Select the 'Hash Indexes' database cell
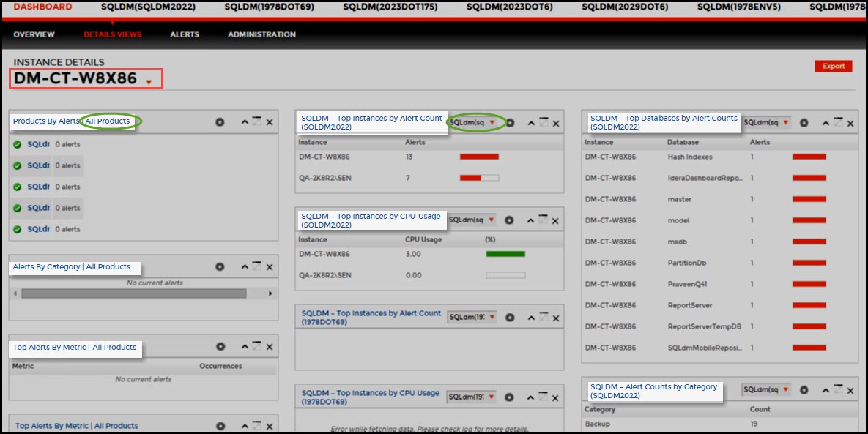 click(690, 157)
